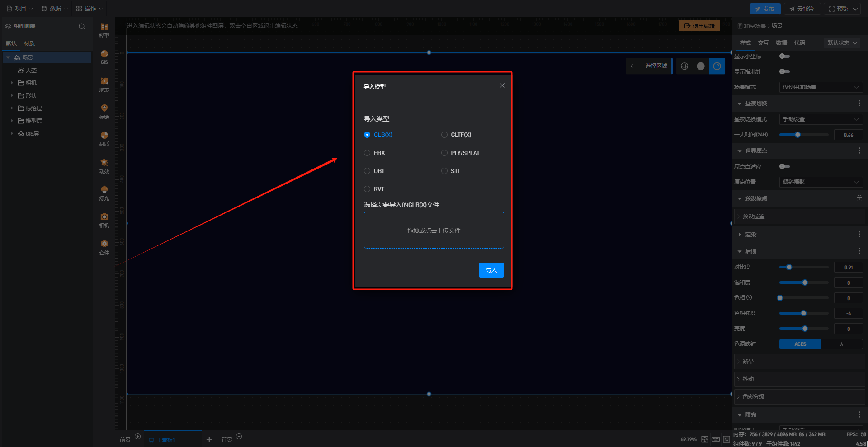The image size is (868, 447).
Task: Collapse the 选择区域 toolbar arrow
Action: [x=632, y=66]
